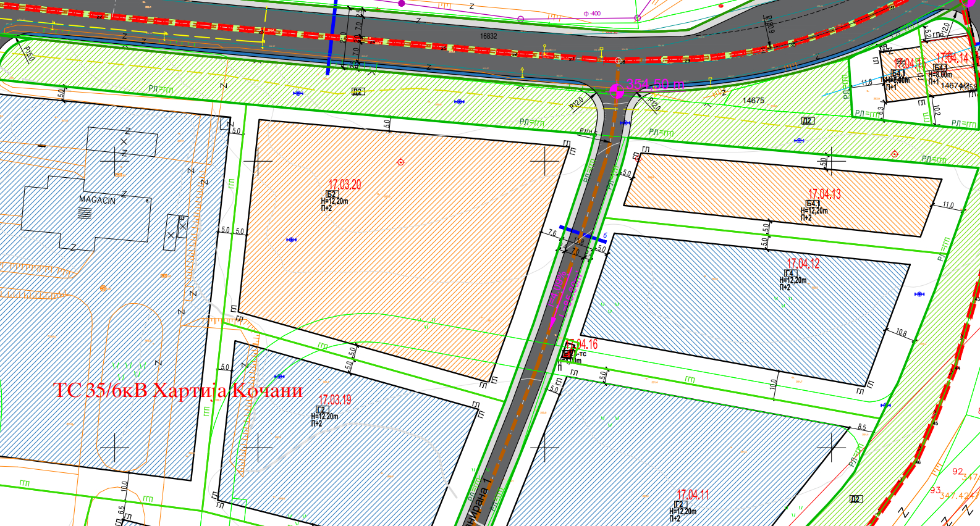980x526 pixels.
Task: Click cadastral number 16832 on the road
Action: click(489, 36)
